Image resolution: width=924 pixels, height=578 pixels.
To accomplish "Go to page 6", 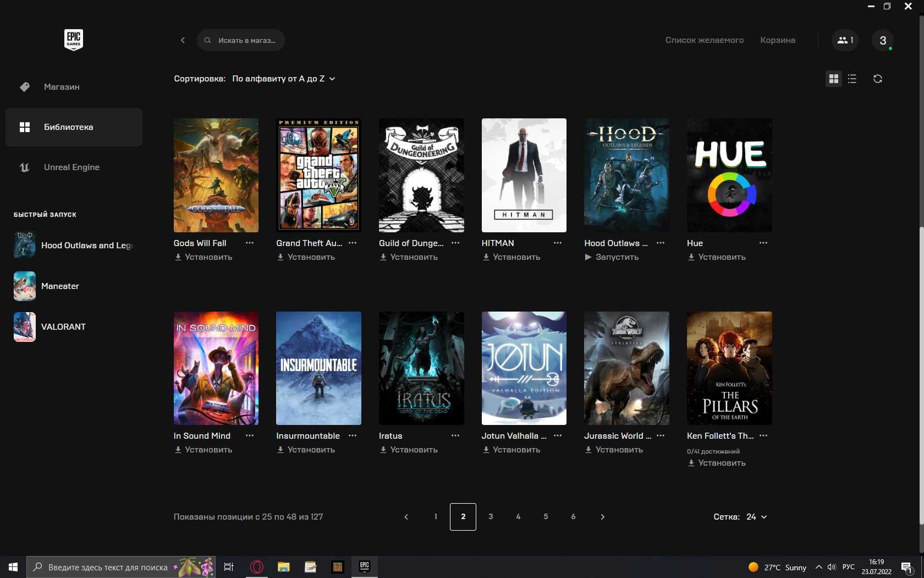I will (573, 517).
